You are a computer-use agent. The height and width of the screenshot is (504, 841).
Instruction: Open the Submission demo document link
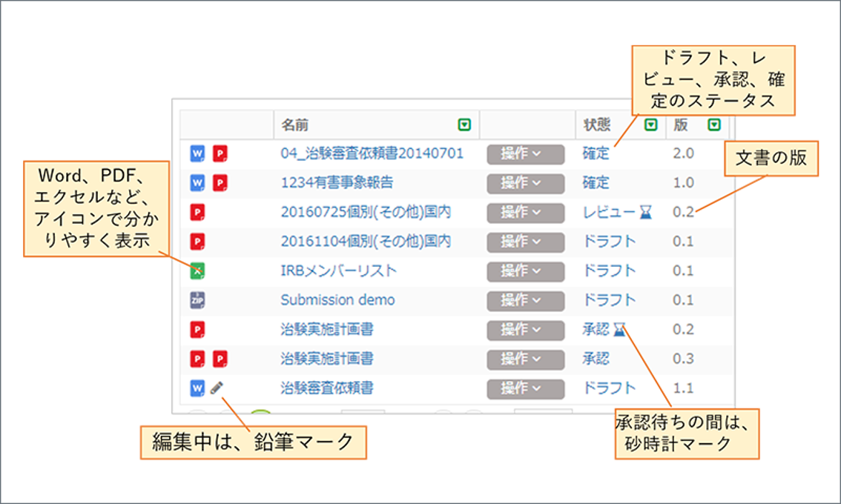pos(337,300)
